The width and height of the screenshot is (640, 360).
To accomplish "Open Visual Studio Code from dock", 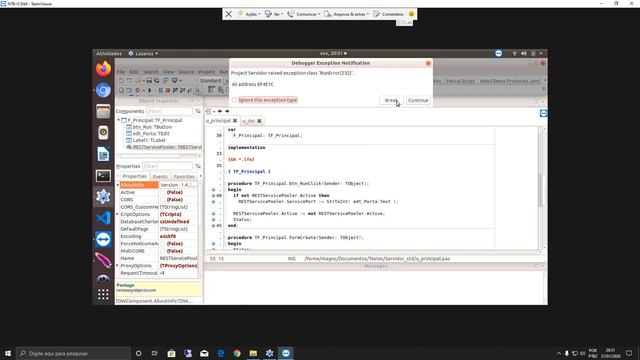I will coord(103,218).
